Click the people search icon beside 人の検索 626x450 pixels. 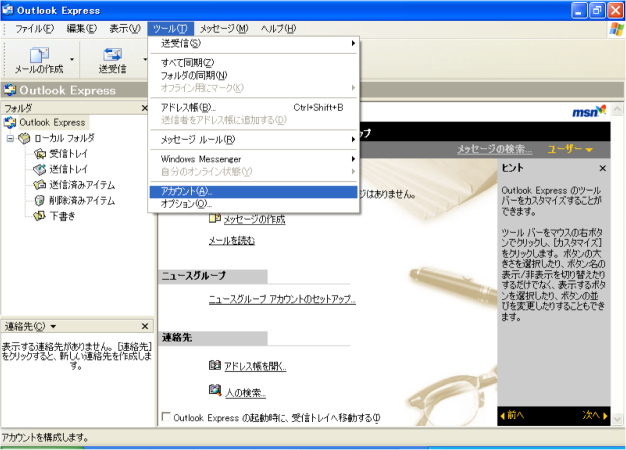click(x=215, y=390)
